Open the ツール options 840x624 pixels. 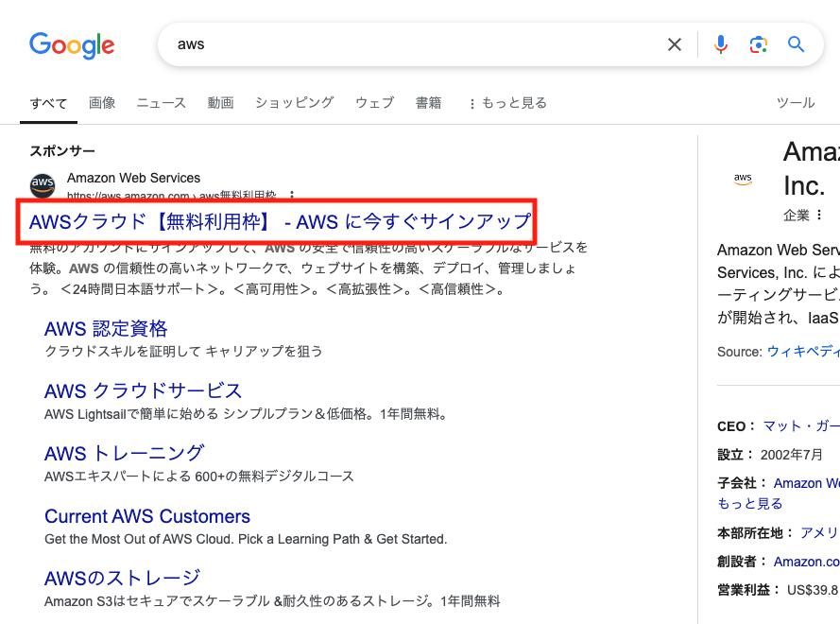796,102
